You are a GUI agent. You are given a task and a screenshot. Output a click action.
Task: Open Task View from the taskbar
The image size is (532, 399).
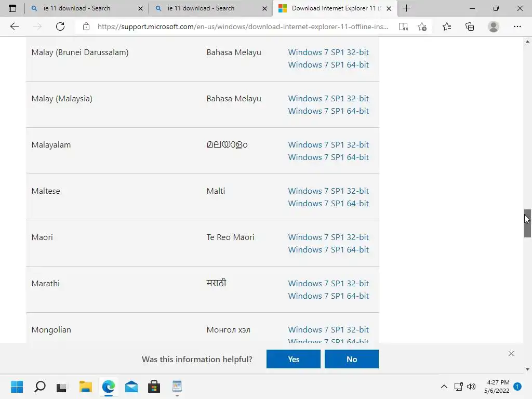pyautogui.click(x=62, y=387)
